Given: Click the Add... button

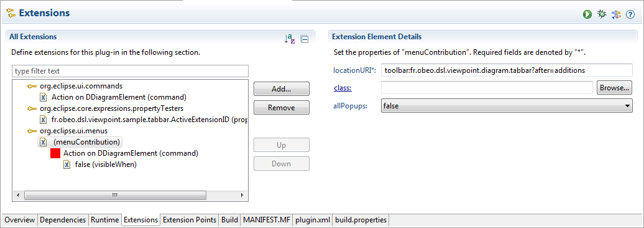Looking at the screenshot, I should click(x=282, y=89).
